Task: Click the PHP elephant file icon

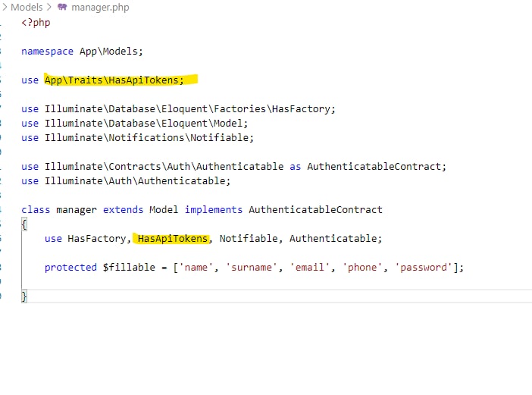Action: pos(62,7)
